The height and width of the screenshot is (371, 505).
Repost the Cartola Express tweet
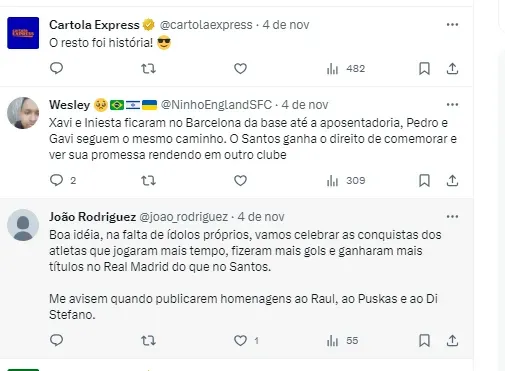pos(148,69)
